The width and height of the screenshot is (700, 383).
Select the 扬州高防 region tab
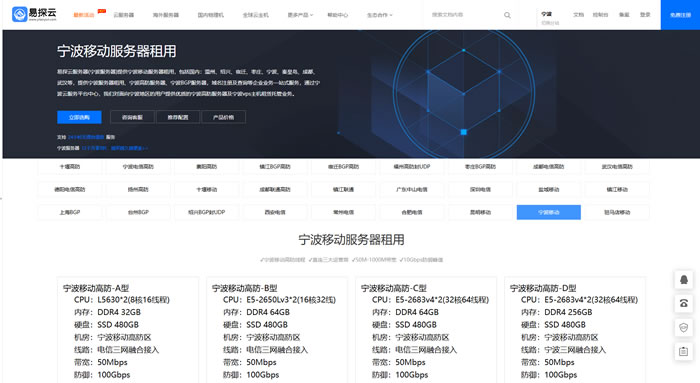point(138,189)
